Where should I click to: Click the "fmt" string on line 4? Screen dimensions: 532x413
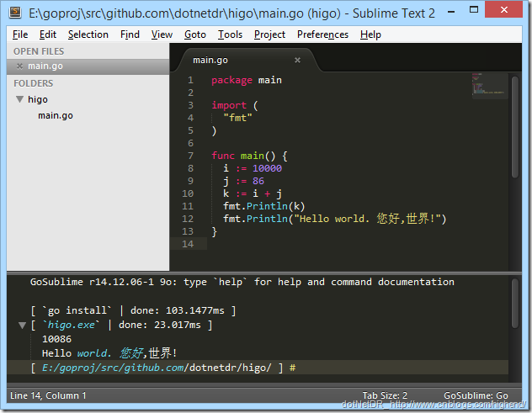[238, 118]
